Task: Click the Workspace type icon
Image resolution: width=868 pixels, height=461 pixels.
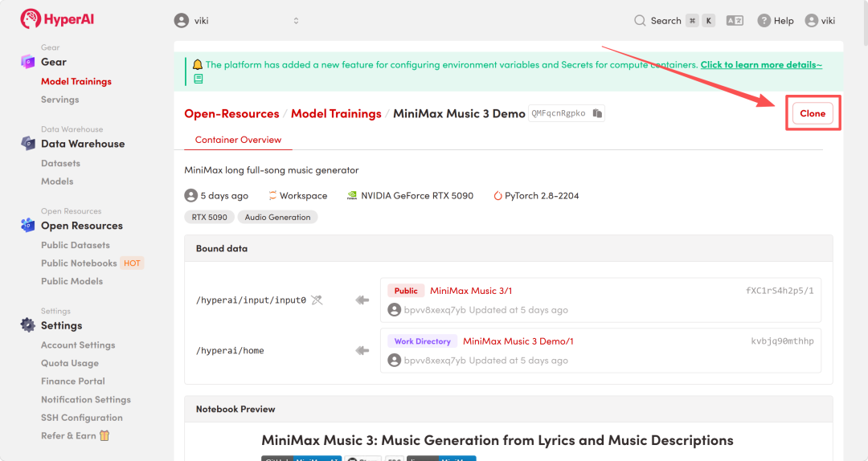Action: click(272, 195)
